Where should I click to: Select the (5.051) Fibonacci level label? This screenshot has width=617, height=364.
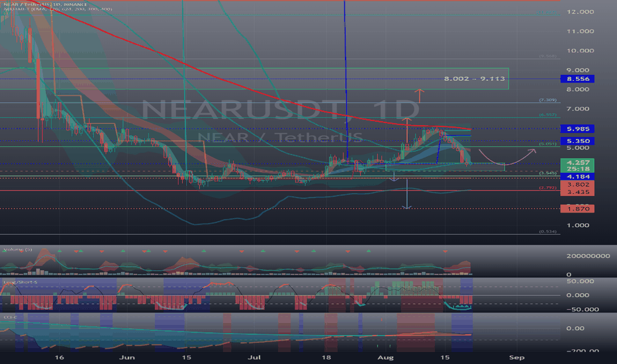pyautogui.click(x=547, y=144)
